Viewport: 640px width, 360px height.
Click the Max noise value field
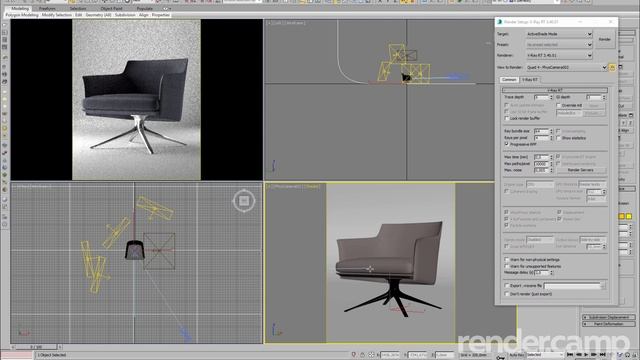[541, 170]
